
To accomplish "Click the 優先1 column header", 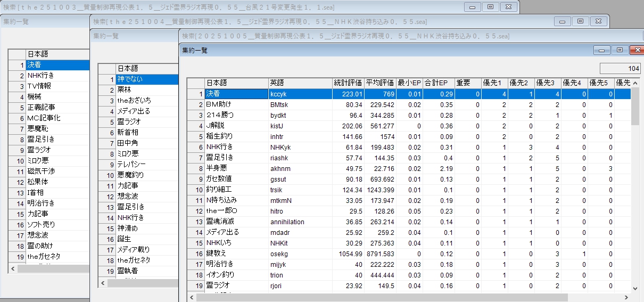I will click(x=494, y=83).
